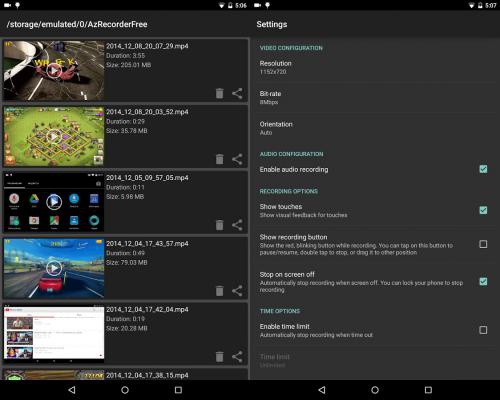The image size is (500, 400).
Task: Play the Clash of Clans video 2014_12_08_20_03_52.mp4
Action: 54,136
